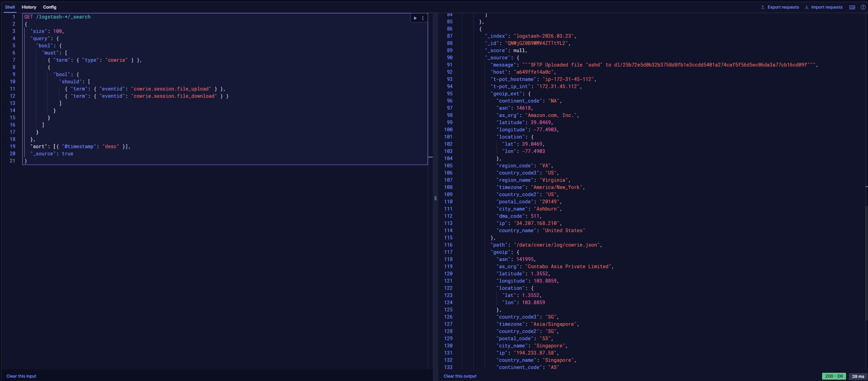The height and width of the screenshot is (381, 868).
Task: Place cursor in the GET /logstash-*/_search line
Action: pyautogui.click(x=57, y=17)
